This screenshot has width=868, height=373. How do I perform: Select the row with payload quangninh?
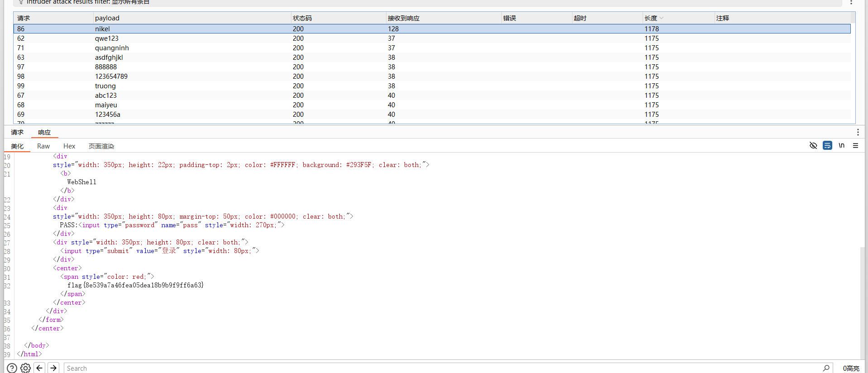[432, 48]
